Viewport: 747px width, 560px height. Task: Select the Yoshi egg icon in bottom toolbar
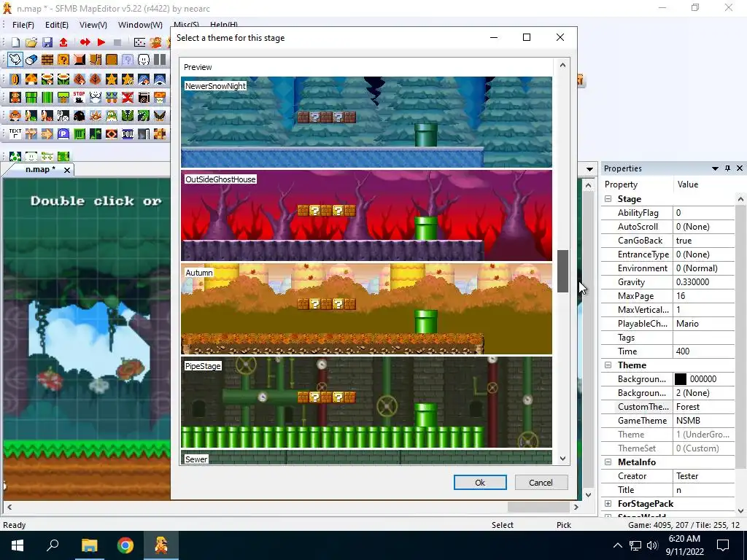(x=15, y=156)
